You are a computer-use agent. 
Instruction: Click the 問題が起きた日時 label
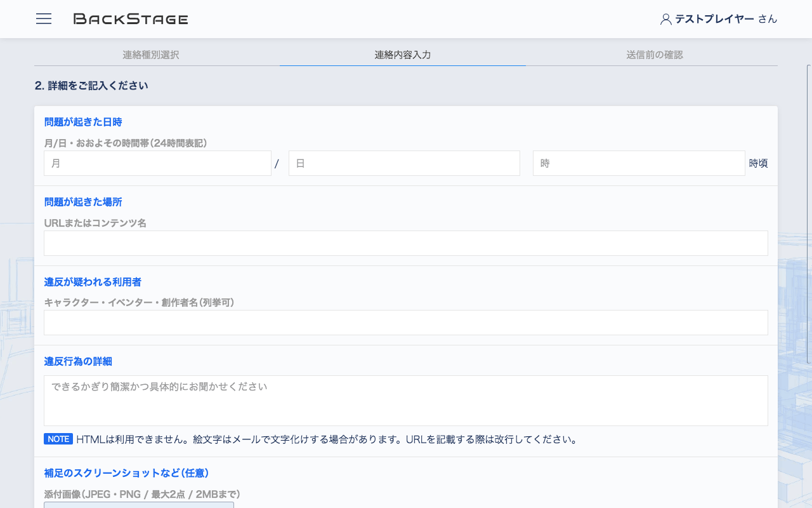click(x=83, y=122)
